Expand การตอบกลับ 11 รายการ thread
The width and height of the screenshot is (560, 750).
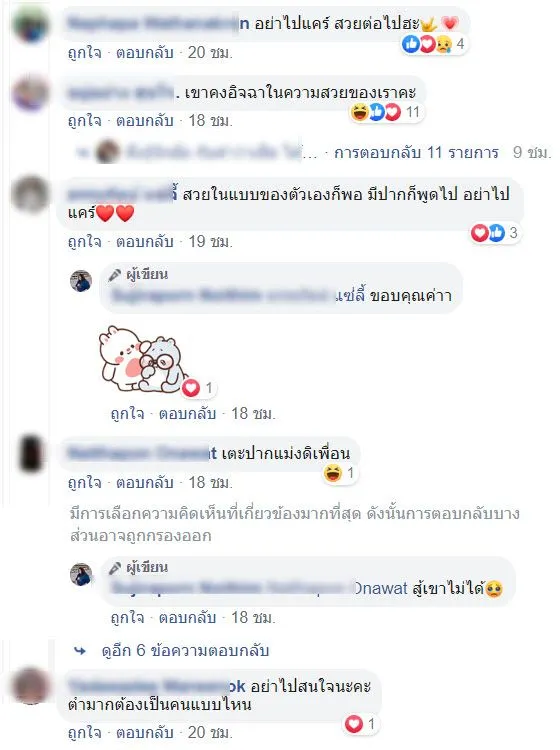416,153
